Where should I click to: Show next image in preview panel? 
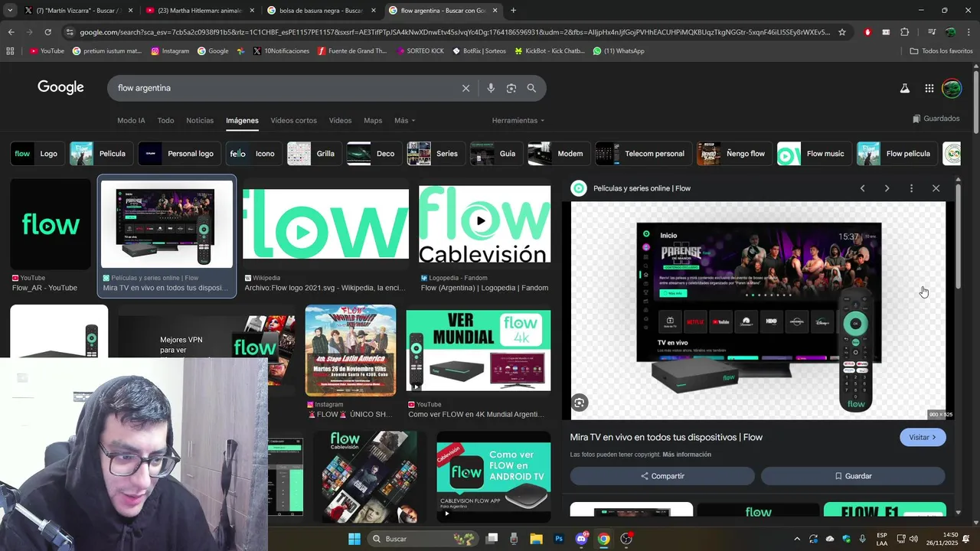coord(887,188)
